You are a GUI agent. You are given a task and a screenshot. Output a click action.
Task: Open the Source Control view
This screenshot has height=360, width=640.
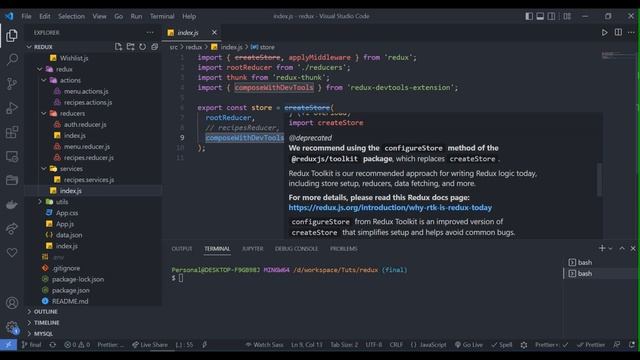coord(12,84)
